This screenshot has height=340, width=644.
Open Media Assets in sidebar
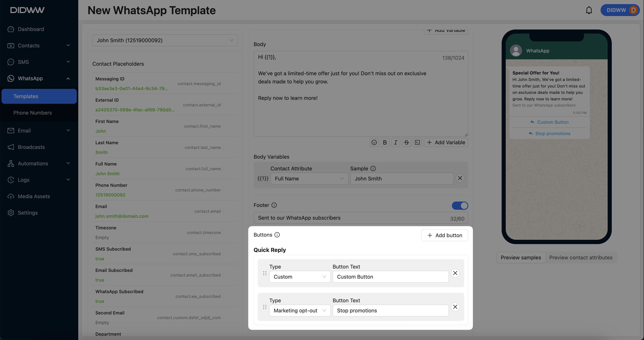click(x=39, y=196)
